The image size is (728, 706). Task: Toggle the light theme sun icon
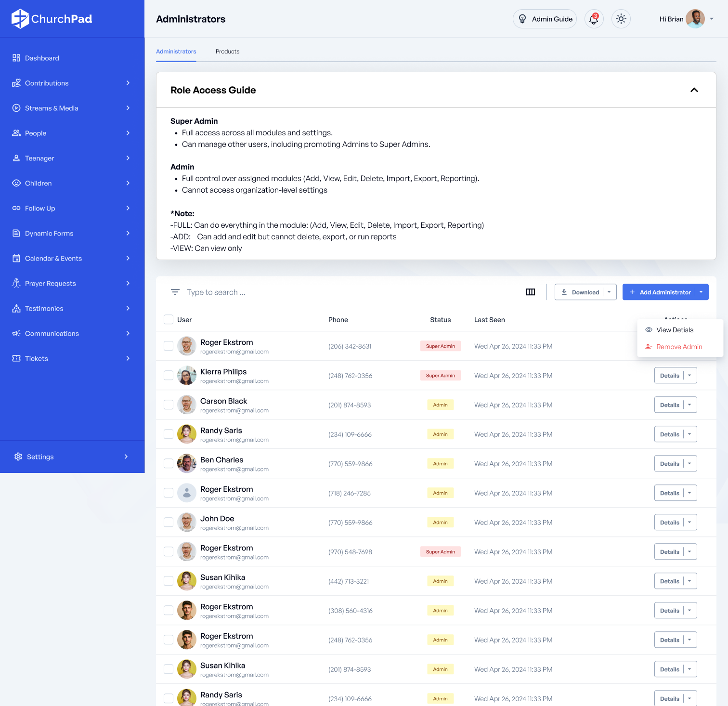(x=621, y=19)
